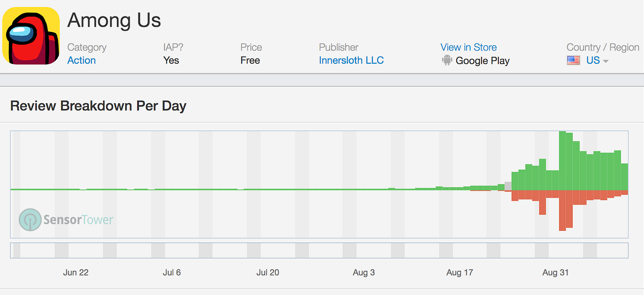Click the Among Us app icon
Viewport: 644px width, 295px height.
(x=31, y=35)
